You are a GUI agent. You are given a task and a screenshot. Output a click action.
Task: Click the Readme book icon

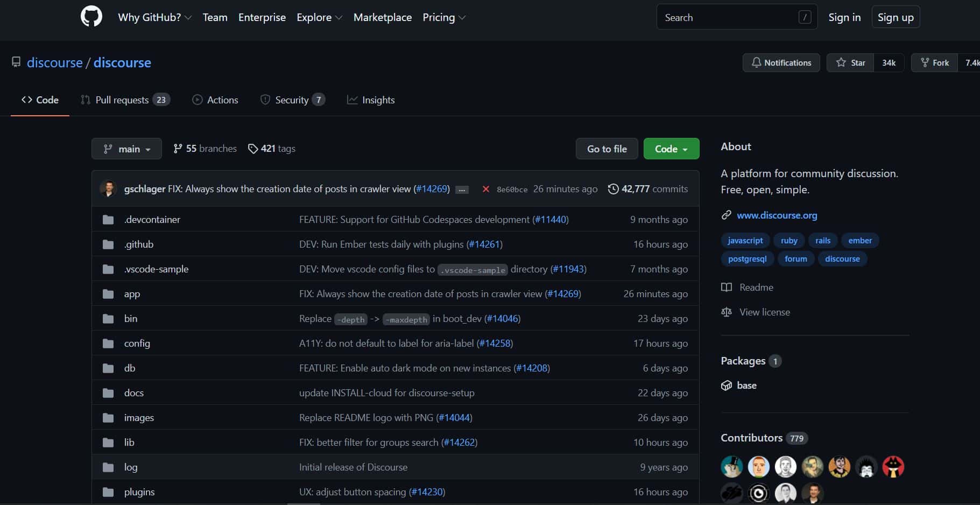click(x=728, y=287)
